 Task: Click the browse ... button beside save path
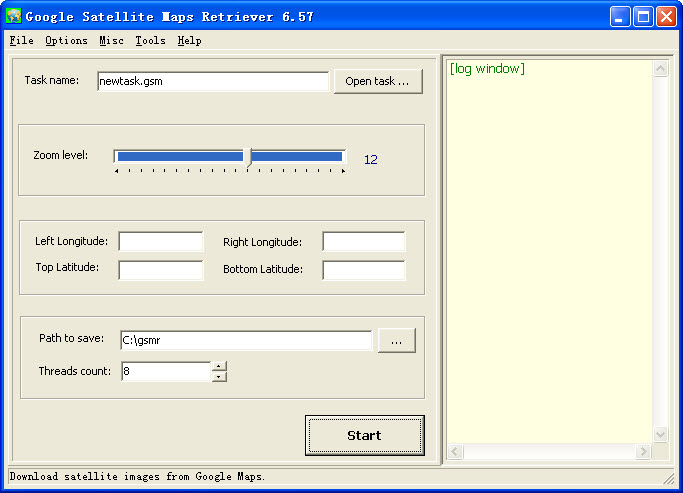click(x=396, y=340)
